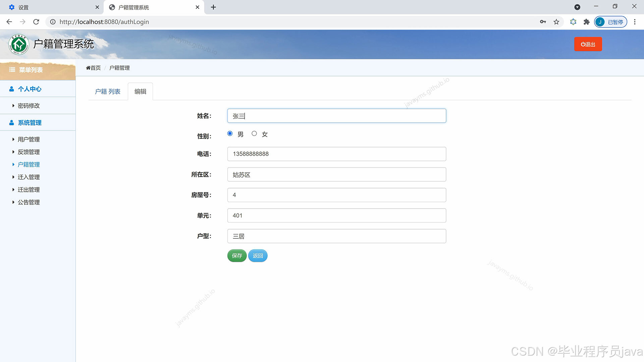Viewport: 644px width, 362px height.
Task: Bookmark this page with star icon
Action: point(556,22)
